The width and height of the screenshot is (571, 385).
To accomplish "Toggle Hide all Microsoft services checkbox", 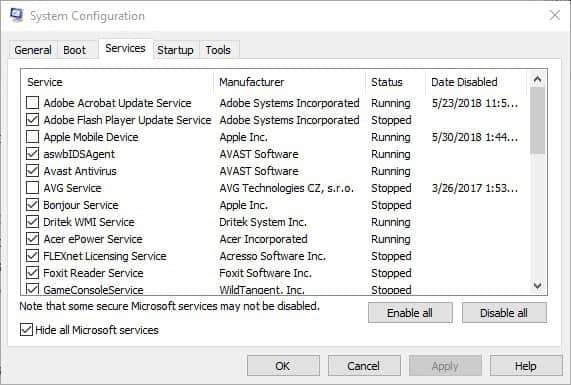I will point(26,330).
